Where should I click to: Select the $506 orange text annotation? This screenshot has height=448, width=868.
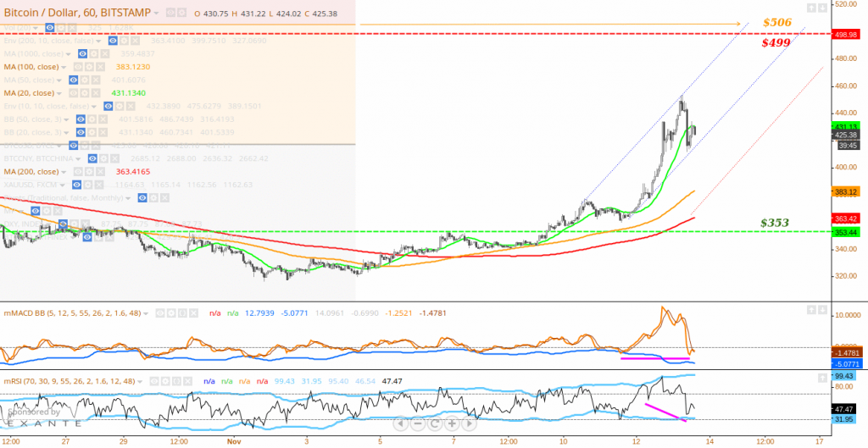(x=777, y=23)
